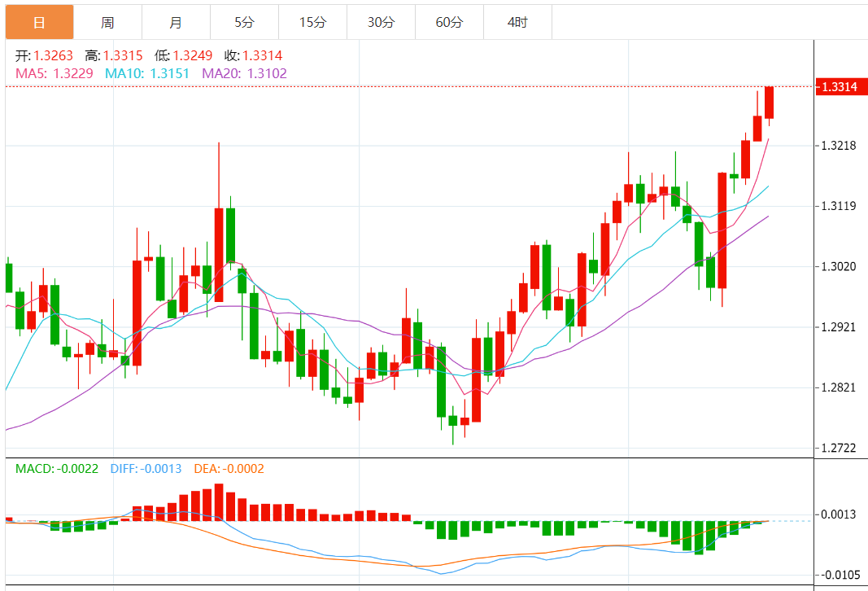Screen dimensions: 868x591
Task: Click the 1.3218 price axis label
Action: (839, 146)
